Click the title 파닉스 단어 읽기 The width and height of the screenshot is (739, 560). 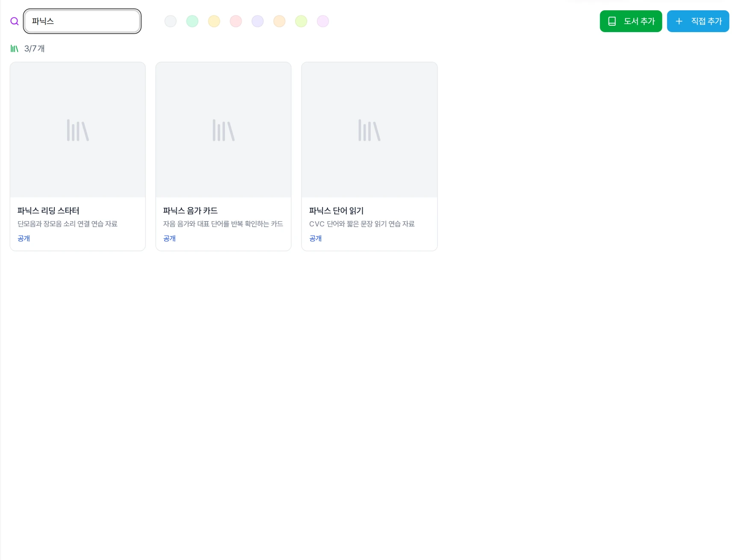(336, 210)
